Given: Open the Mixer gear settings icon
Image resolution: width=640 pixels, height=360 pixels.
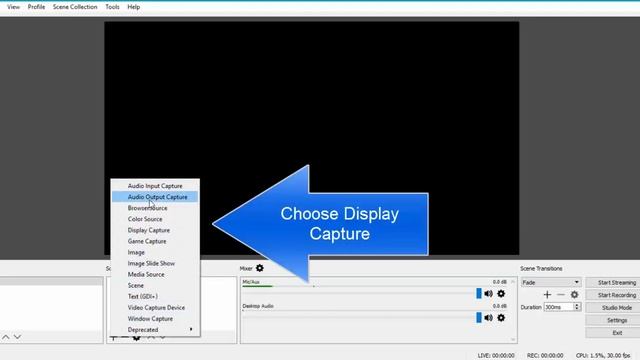Looking at the screenshot, I should click(x=260, y=268).
